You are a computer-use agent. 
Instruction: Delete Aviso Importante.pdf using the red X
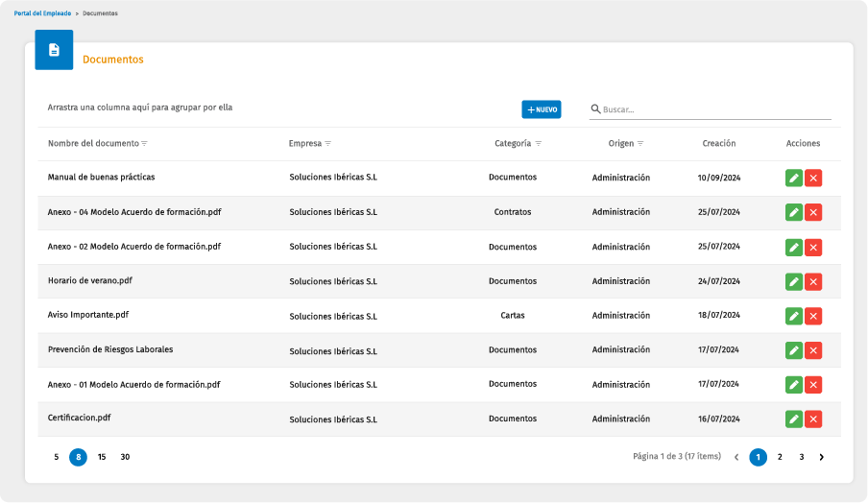(x=813, y=316)
